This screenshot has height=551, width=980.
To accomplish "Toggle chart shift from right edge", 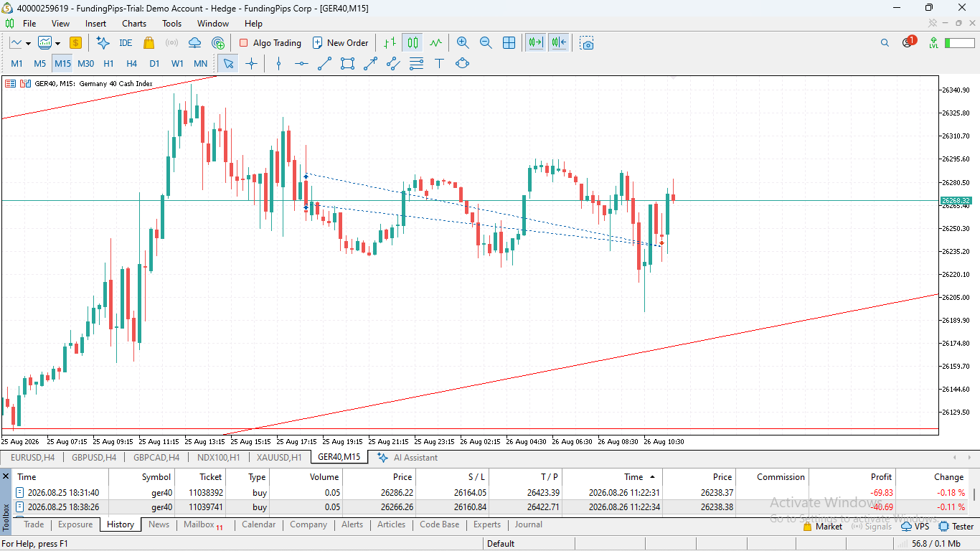I will point(559,43).
